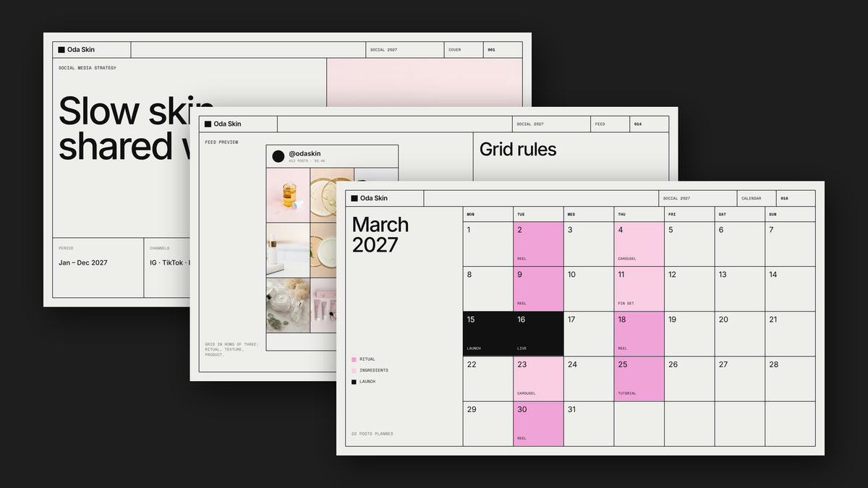868x488 pixels.
Task: Pick the black LAUNCH legend swatch
Action: tap(354, 382)
